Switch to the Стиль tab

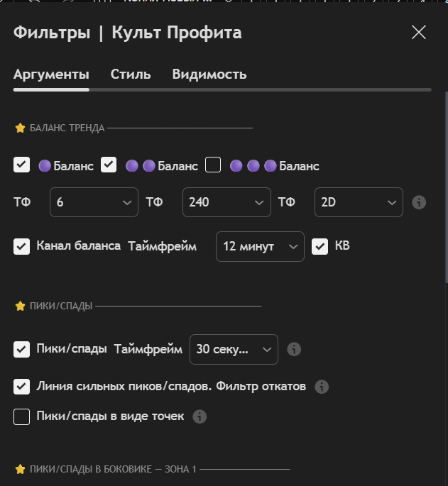click(131, 74)
